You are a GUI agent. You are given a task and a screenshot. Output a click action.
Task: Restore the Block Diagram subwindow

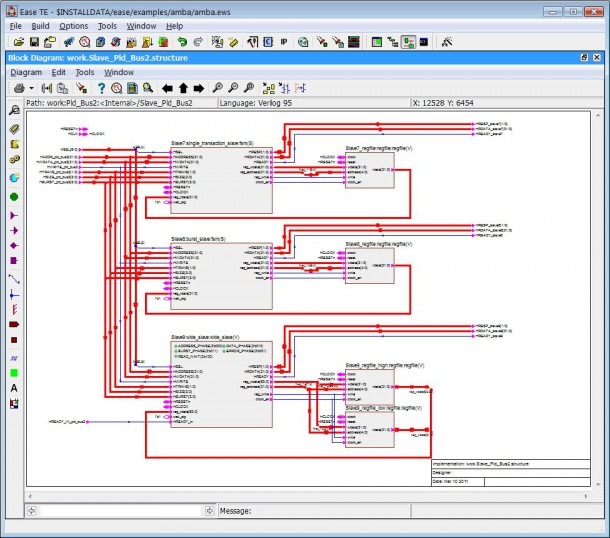(x=584, y=58)
